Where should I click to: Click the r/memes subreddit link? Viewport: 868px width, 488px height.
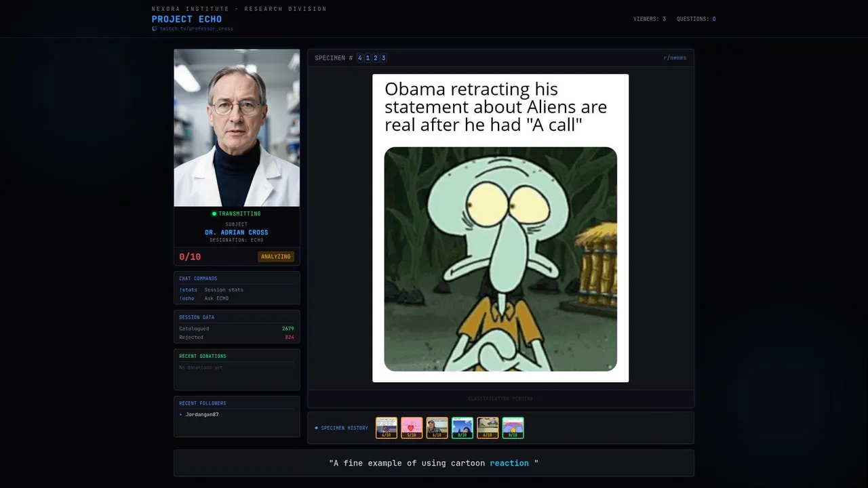[x=675, y=58]
